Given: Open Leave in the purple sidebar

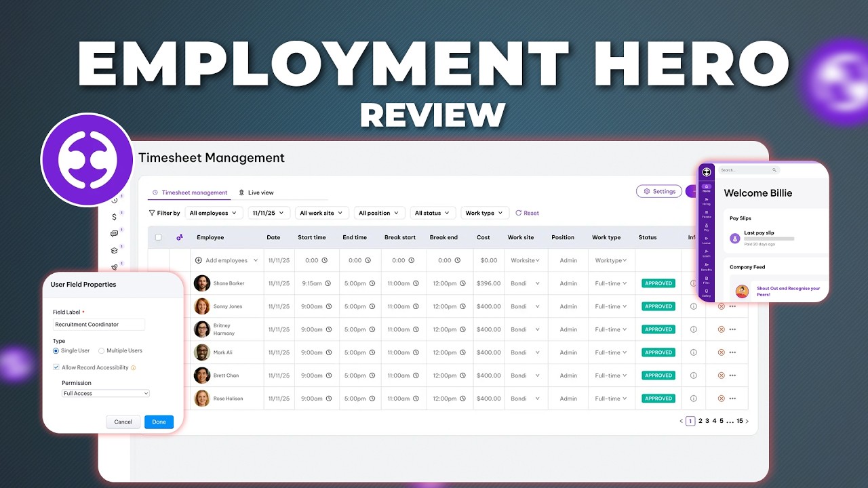Looking at the screenshot, I should click(x=707, y=241).
